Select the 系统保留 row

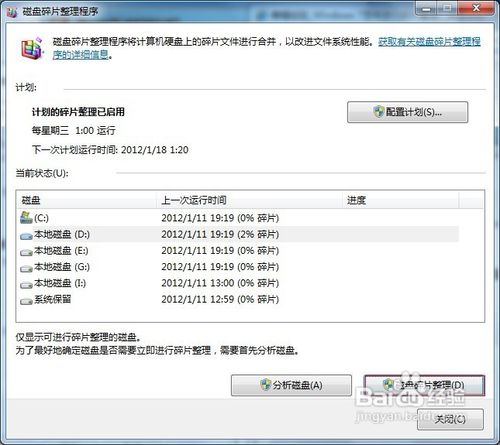point(239,299)
